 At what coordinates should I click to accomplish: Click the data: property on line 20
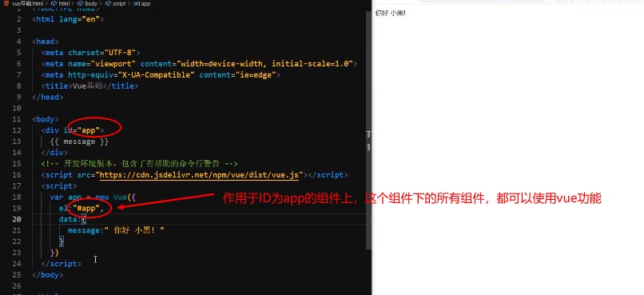pyautogui.click(x=70, y=219)
